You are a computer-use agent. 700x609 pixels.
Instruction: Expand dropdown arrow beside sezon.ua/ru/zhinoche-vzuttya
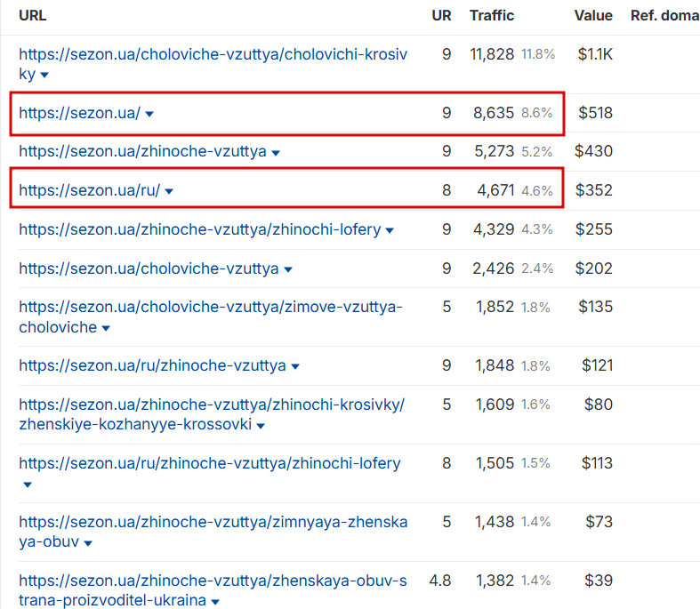(x=295, y=367)
